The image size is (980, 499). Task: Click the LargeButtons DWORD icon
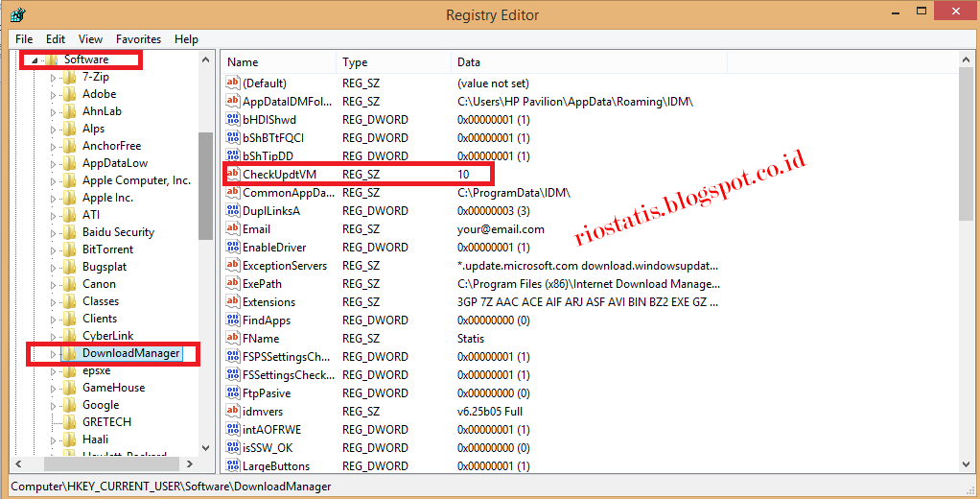(x=232, y=465)
